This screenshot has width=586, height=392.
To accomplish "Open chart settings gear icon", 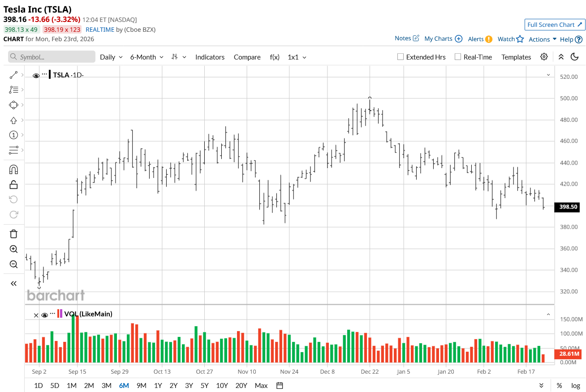I will (544, 57).
